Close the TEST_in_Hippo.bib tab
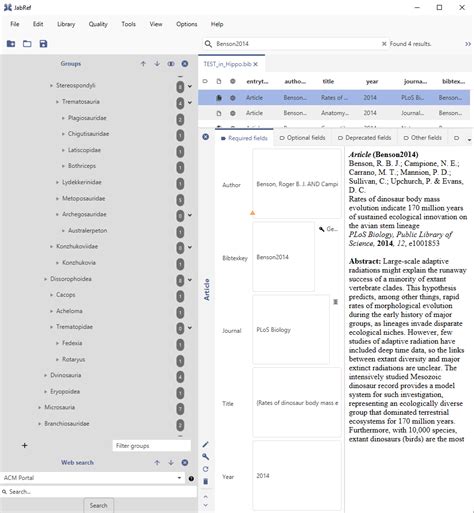 point(255,64)
